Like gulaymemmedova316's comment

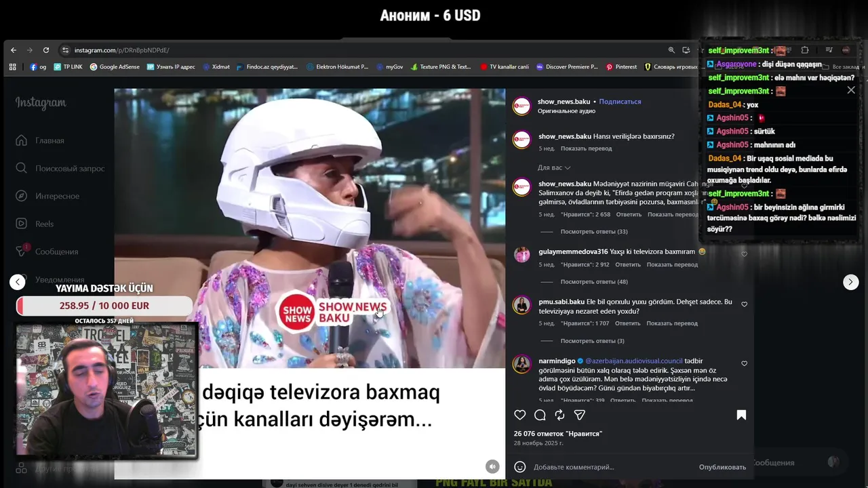click(x=744, y=254)
